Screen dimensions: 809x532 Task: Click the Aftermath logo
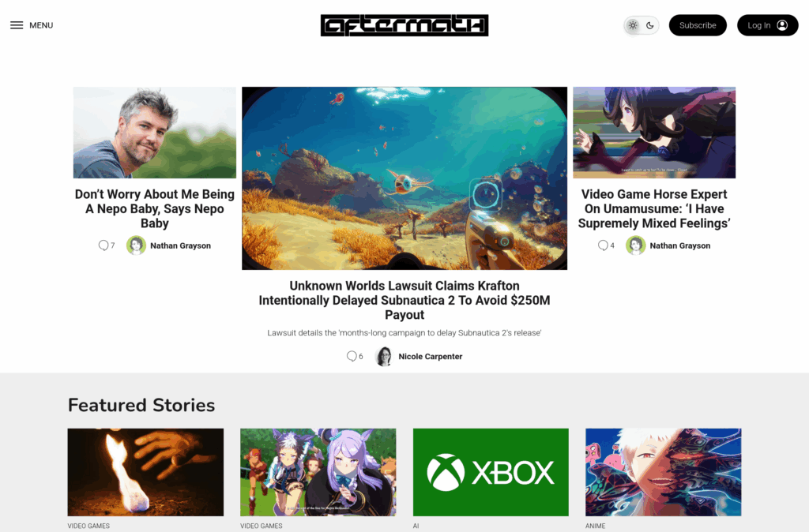[x=404, y=25]
